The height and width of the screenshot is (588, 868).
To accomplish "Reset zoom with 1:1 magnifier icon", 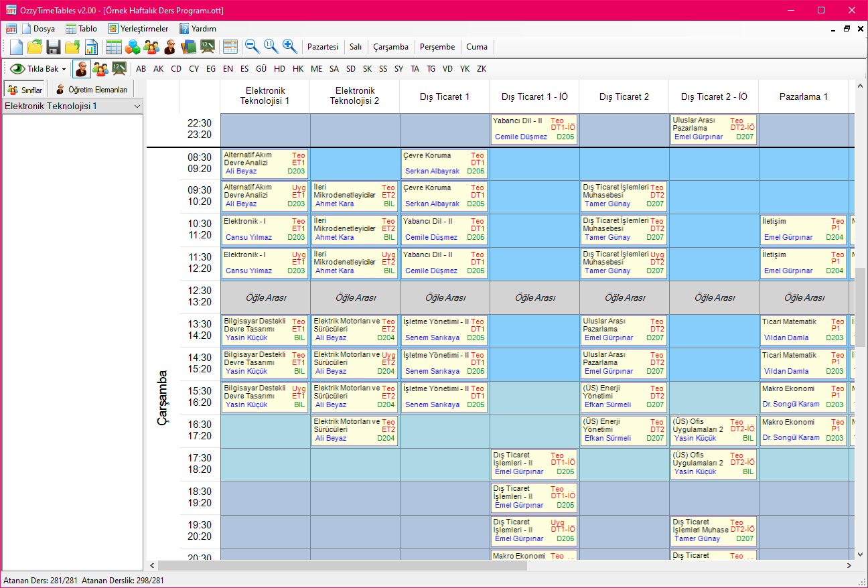I will 271,46.
